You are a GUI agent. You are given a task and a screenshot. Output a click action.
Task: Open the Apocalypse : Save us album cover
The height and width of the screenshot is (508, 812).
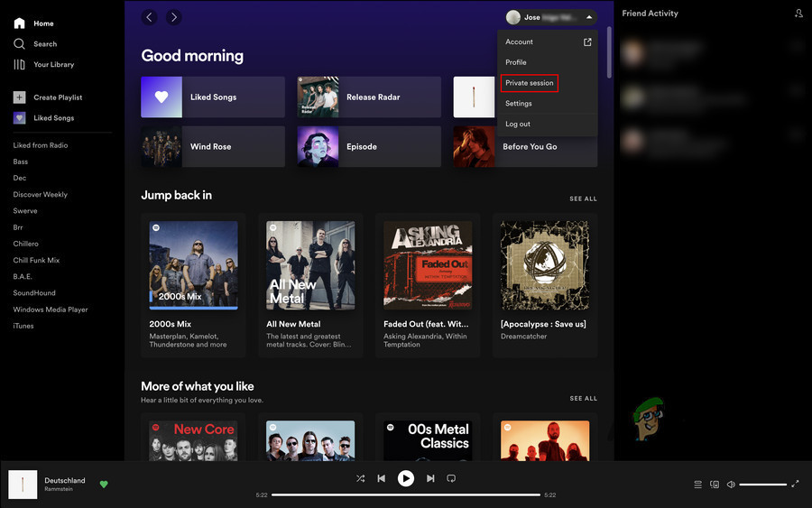tap(545, 265)
